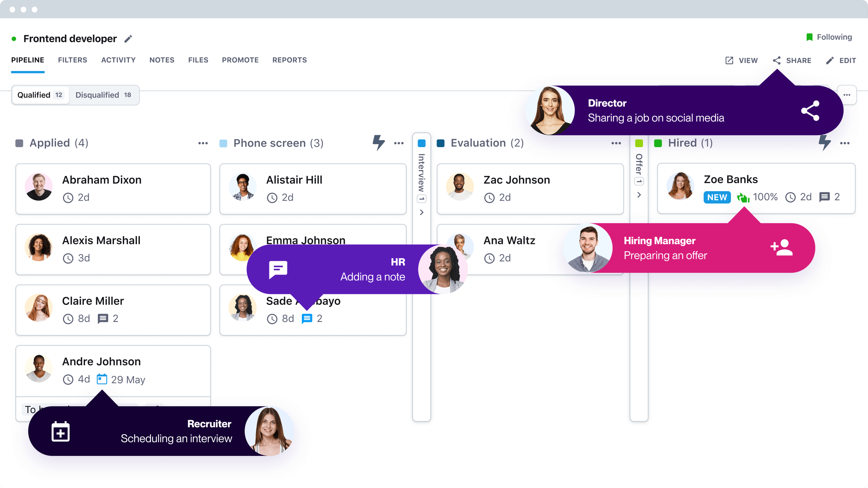Select the Qualified 12 candidates view

pos(40,95)
